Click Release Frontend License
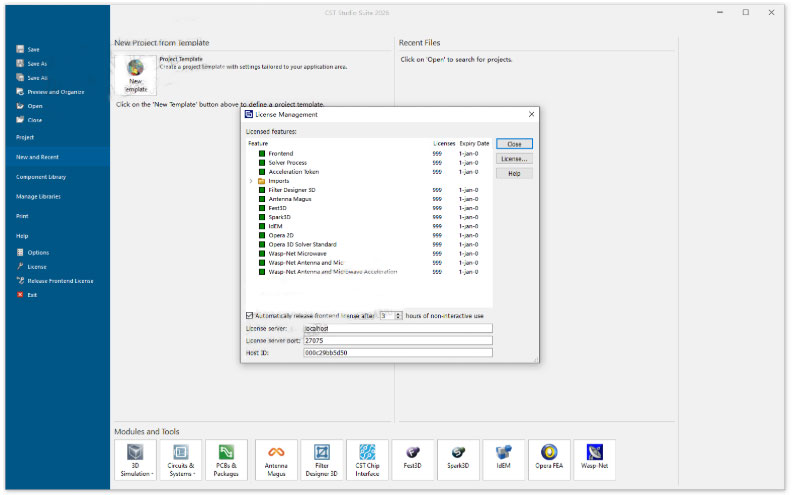The image size is (792, 495). point(55,280)
